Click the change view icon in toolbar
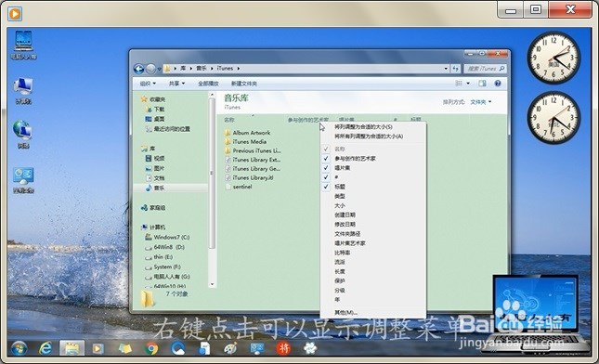The height and width of the screenshot is (364, 599). (x=459, y=84)
